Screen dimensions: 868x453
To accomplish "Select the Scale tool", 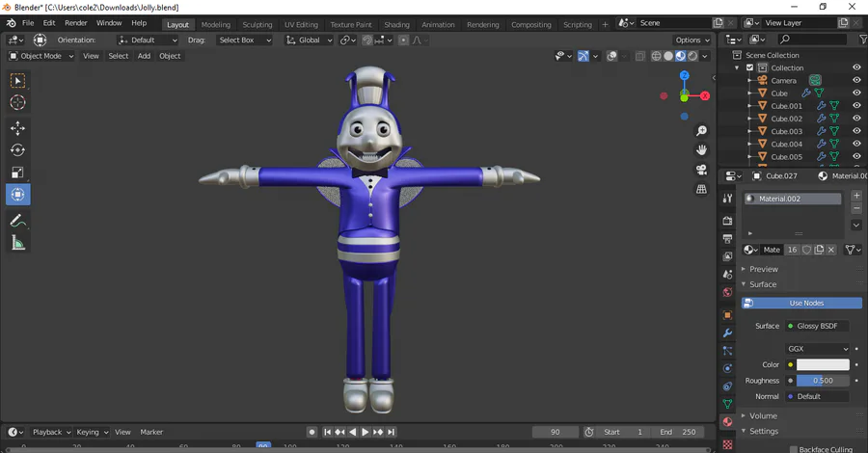I will pyautogui.click(x=17, y=173).
